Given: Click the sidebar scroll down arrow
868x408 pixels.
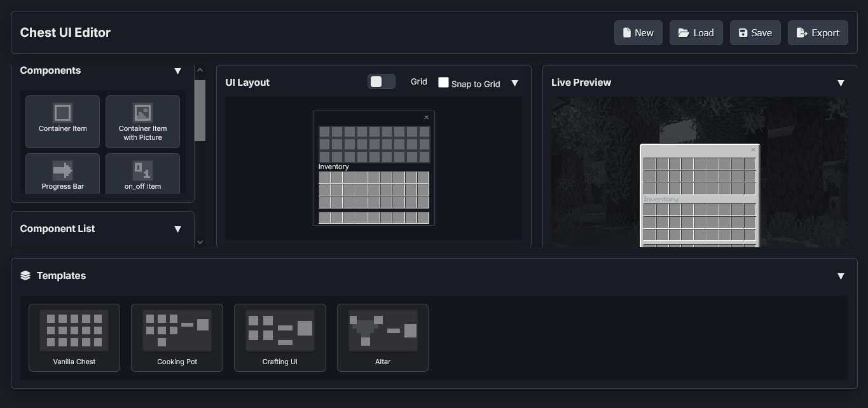Looking at the screenshot, I should pyautogui.click(x=200, y=241).
